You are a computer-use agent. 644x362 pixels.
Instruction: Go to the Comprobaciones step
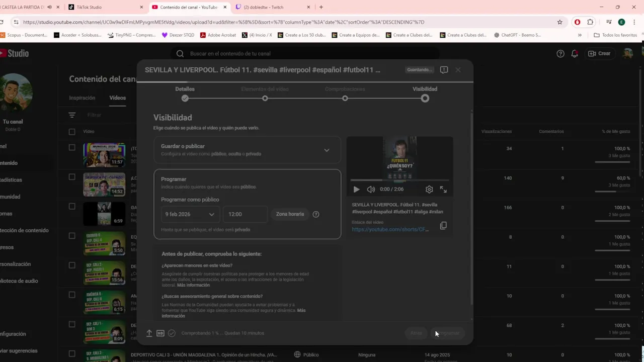(345, 94)
